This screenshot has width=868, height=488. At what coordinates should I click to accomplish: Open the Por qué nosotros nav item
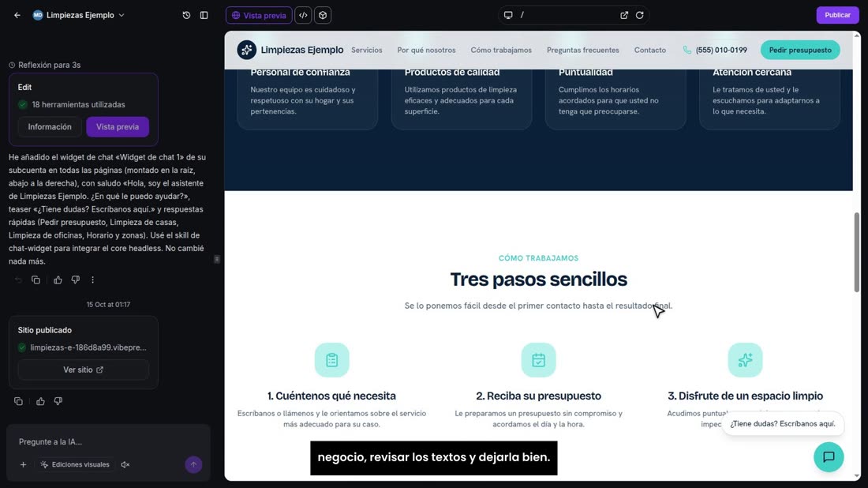(426, 50)
